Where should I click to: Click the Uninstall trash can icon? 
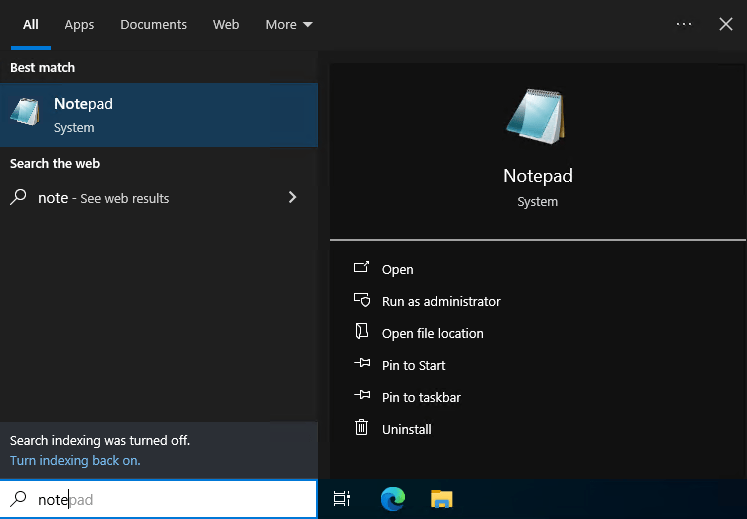362,427
